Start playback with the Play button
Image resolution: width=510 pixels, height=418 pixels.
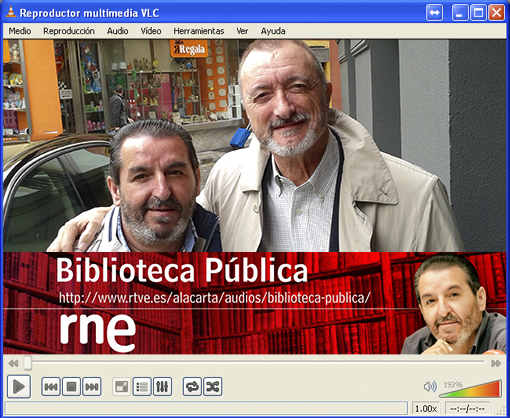(x=19, y=387)
